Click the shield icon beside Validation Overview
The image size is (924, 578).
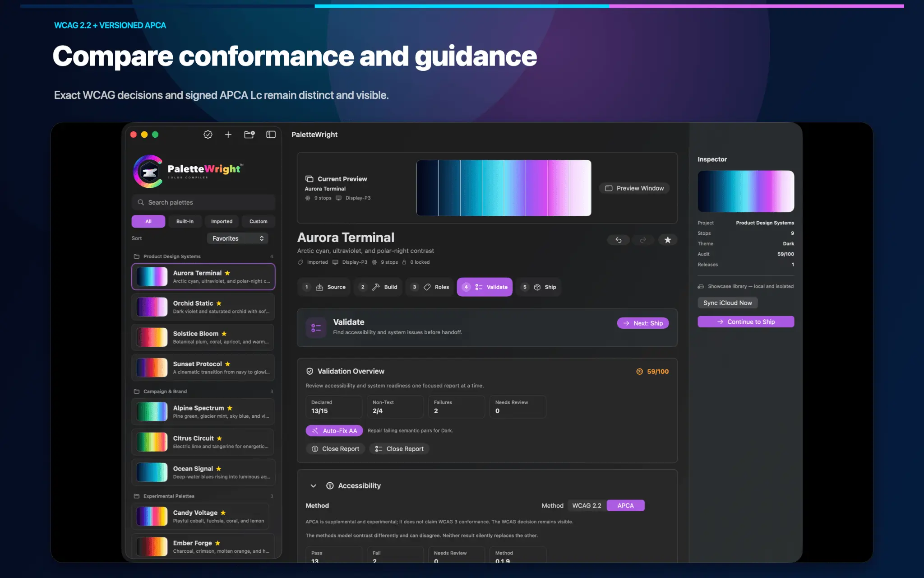tap(310, 371)
